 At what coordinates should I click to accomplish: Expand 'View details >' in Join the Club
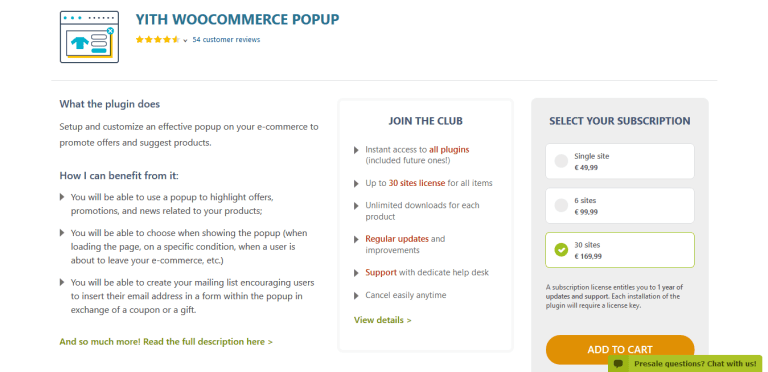[x=383, y=320]
